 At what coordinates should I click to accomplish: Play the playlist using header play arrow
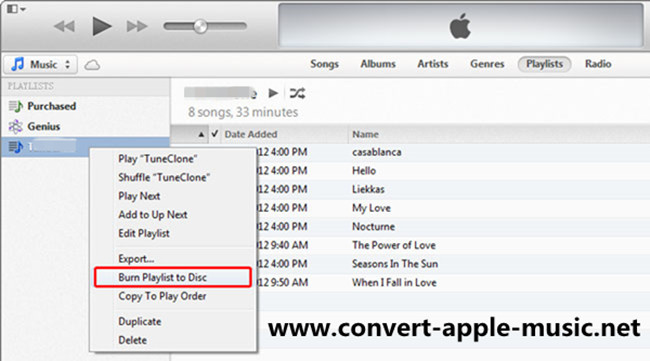(x=273, y=93)
